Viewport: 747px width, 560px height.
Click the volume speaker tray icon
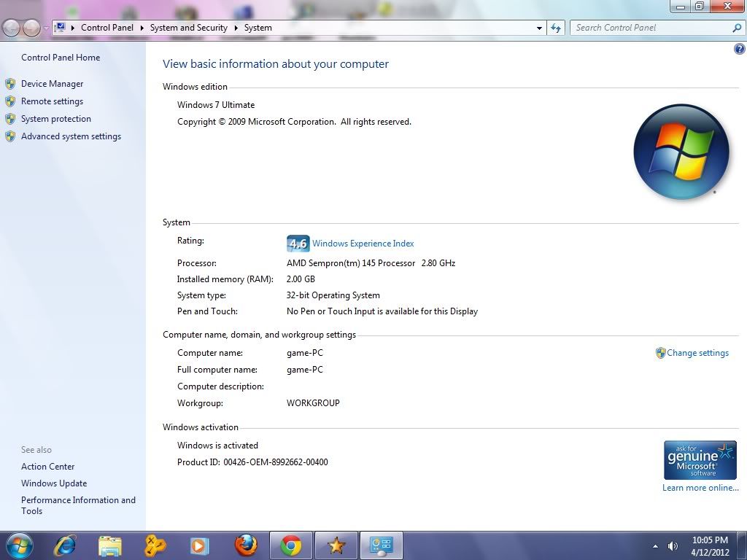[673, 546]
